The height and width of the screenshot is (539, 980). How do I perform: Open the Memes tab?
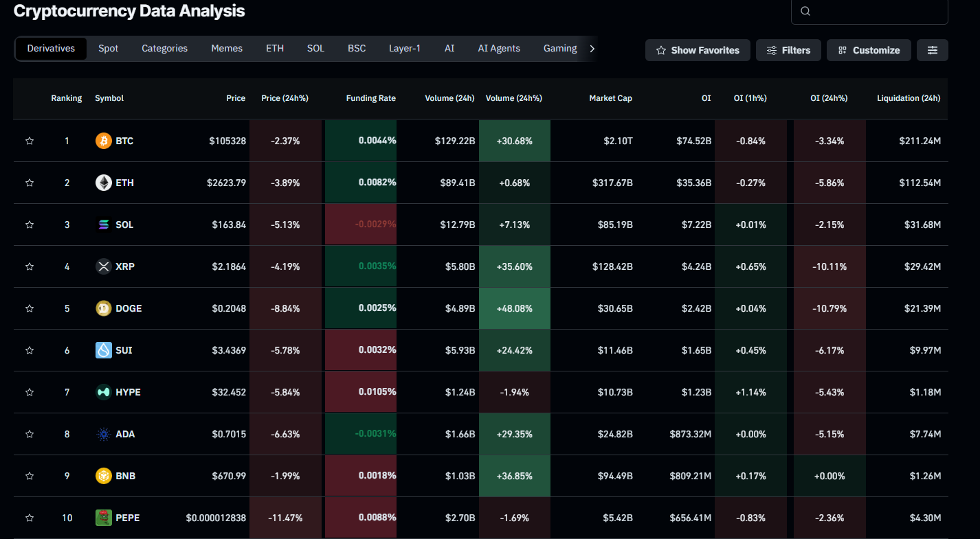tap(227, 49)
